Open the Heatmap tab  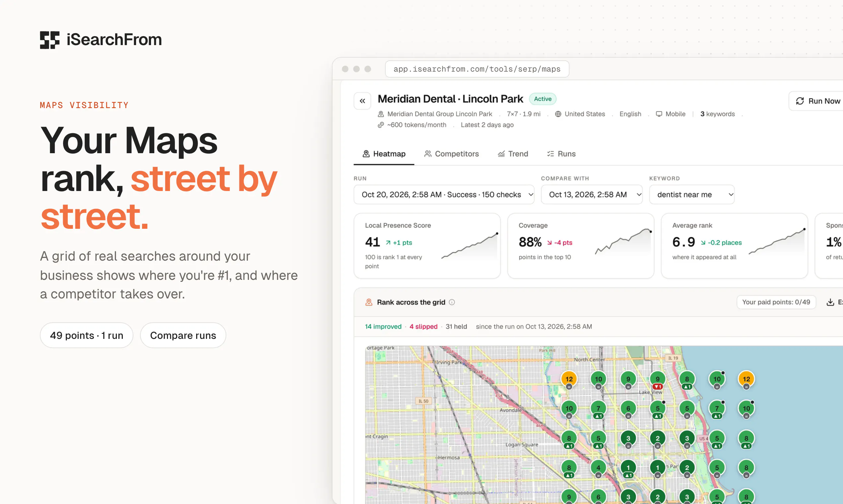pos(384,154)
